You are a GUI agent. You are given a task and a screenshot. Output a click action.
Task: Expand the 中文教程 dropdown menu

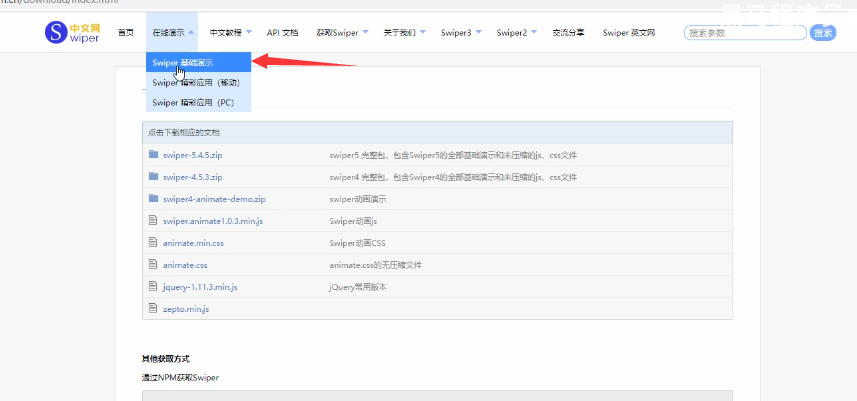pyautogui.click(x=231, y=33)
